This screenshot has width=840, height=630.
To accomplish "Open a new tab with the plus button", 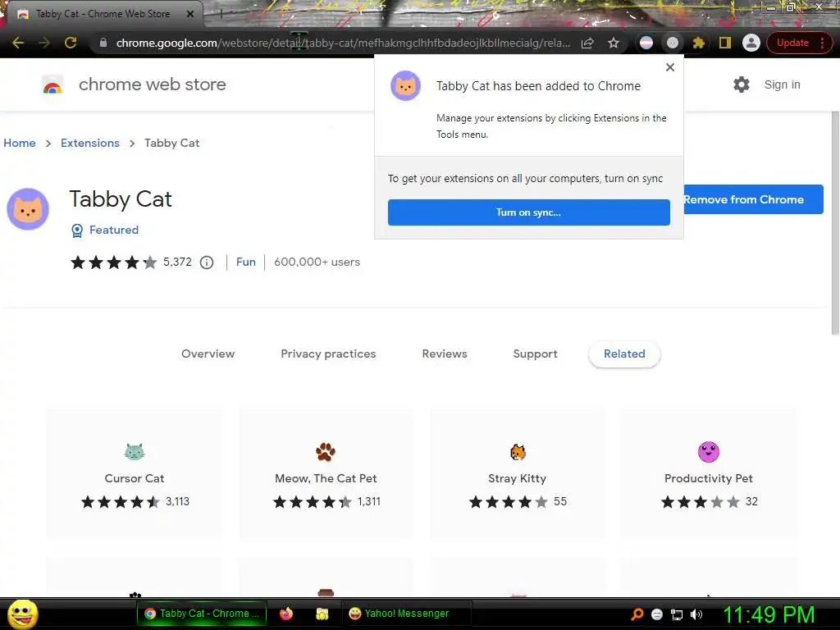I will (x=221, y=14).
